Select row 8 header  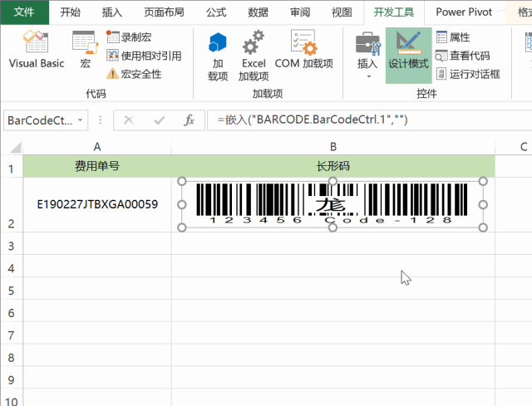[11, 355]
